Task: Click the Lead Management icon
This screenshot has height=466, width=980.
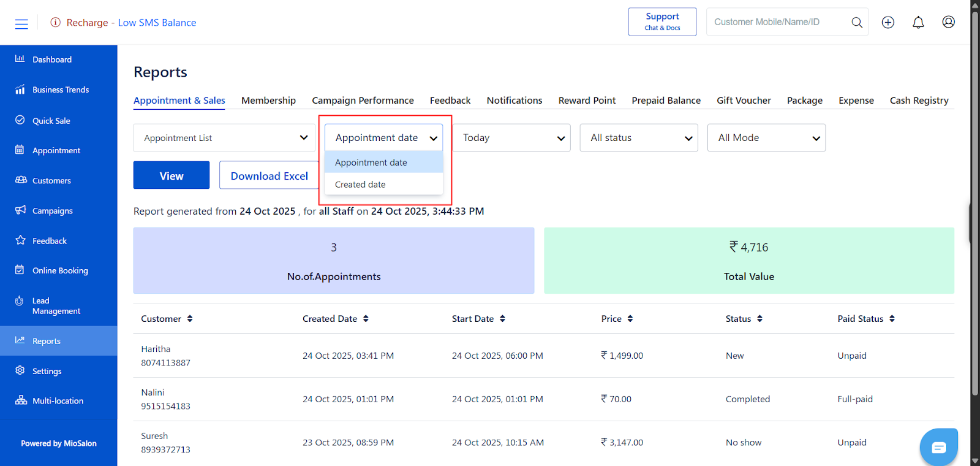Action: pyautogui.click(x=20, y=300)
